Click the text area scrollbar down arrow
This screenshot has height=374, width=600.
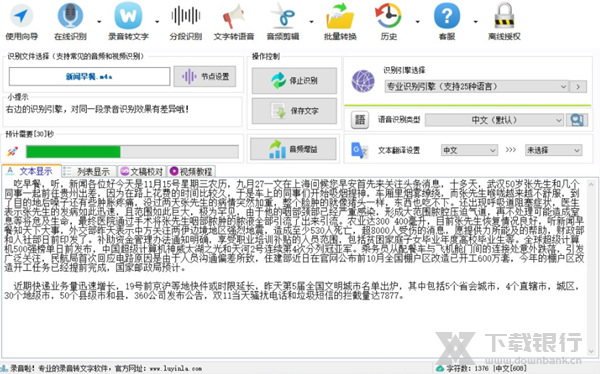tap(592, 351)
